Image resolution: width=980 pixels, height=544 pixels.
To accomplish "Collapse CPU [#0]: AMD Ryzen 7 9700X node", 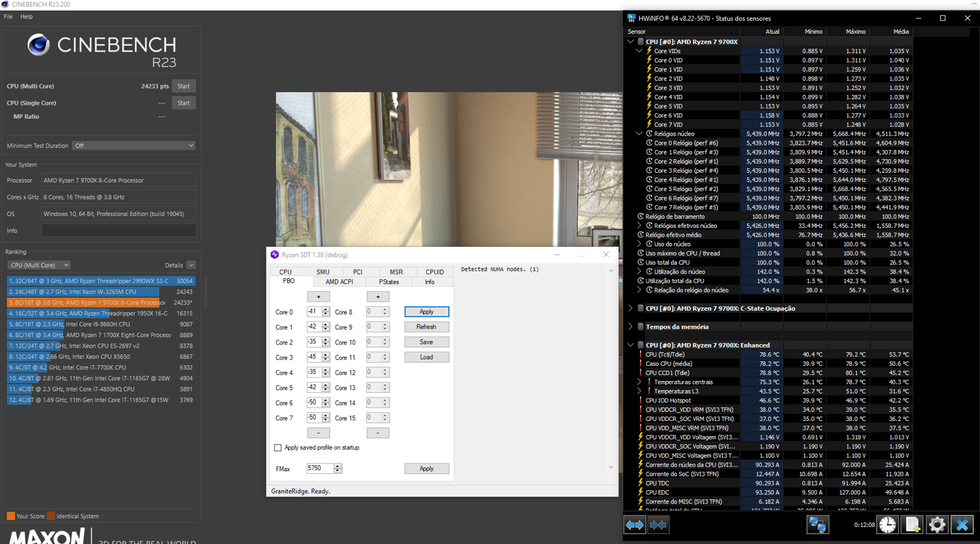I will click(x=631, y=42).
